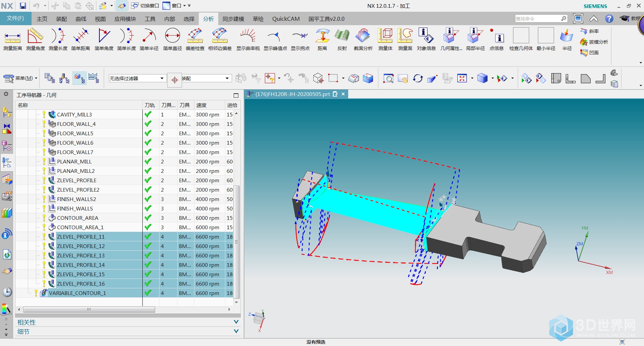
Task: Select the Measure Body (测量体) tool
Action: 385,40
